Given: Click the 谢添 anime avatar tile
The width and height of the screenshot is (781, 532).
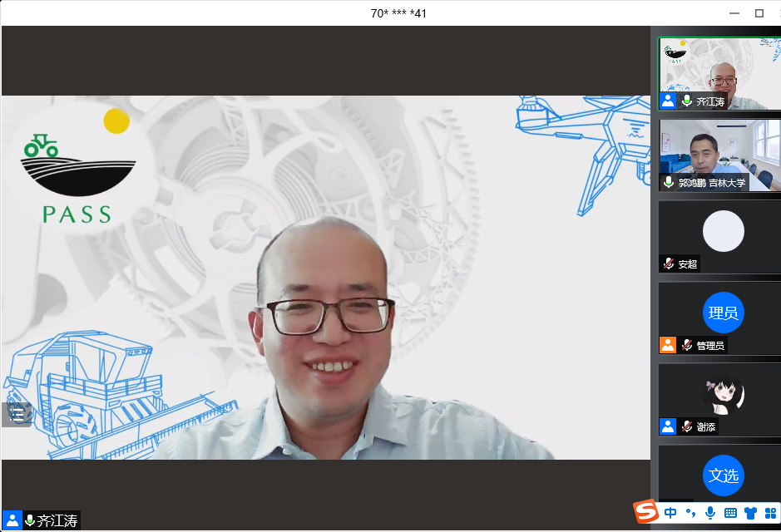Looking at the screenshot, I should 723,394.
